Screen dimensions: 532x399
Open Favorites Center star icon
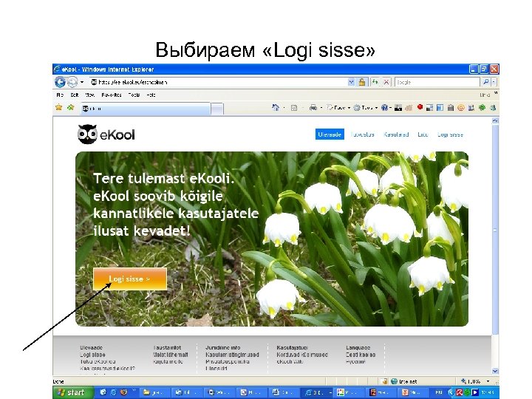(58, 108)
